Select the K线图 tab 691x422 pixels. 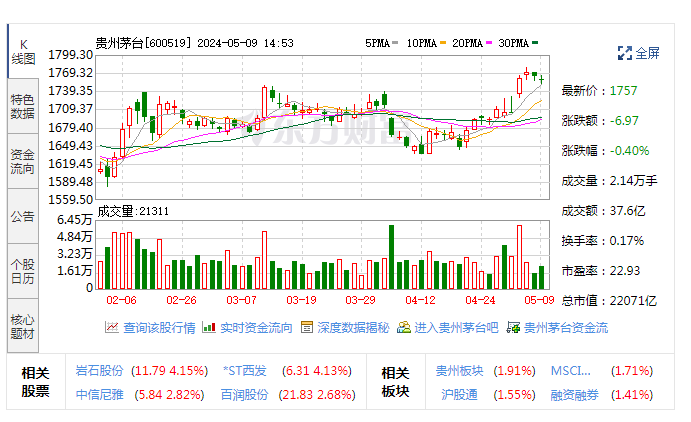tap(22, 52)
